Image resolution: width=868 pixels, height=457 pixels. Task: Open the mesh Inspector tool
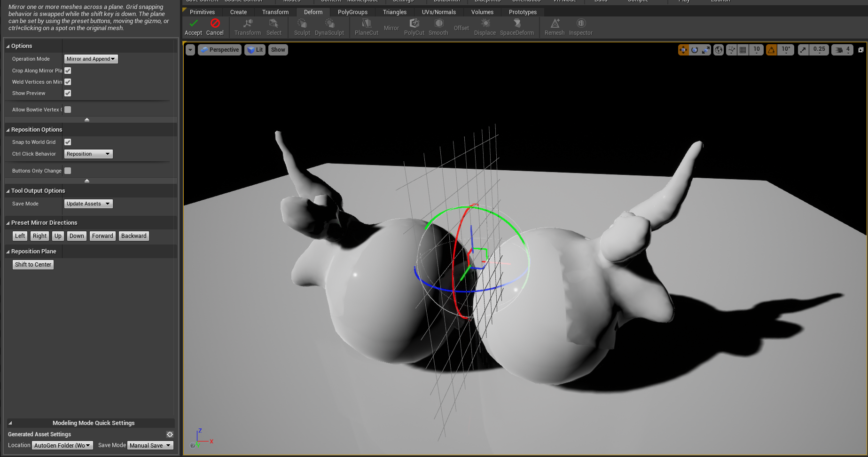pos(580,27)
